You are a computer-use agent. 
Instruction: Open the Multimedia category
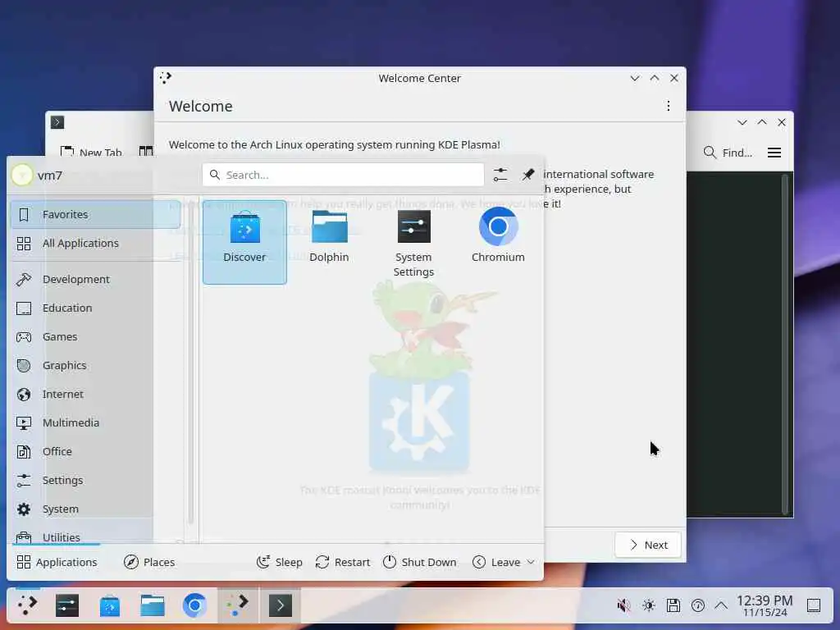click(95, 422)
